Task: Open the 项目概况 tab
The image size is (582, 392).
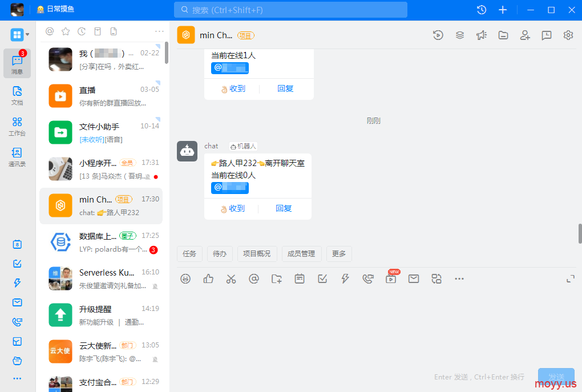Action: click(x=257, y=254)
